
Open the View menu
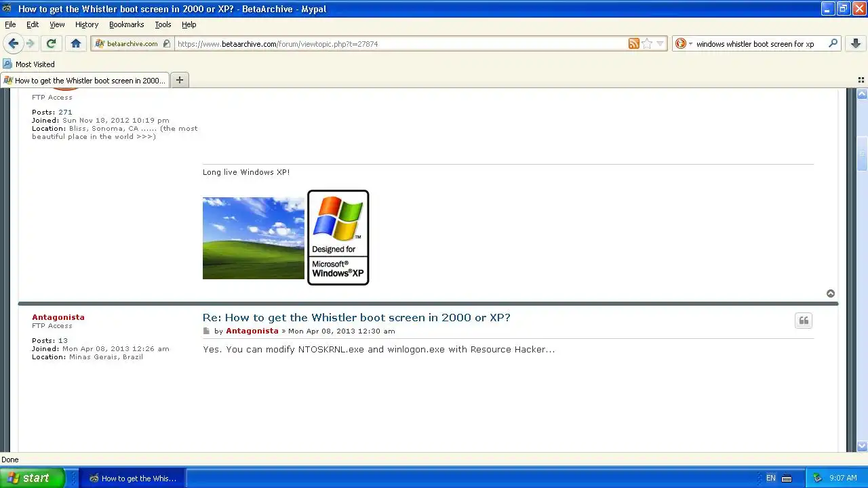tap(57, 24)
